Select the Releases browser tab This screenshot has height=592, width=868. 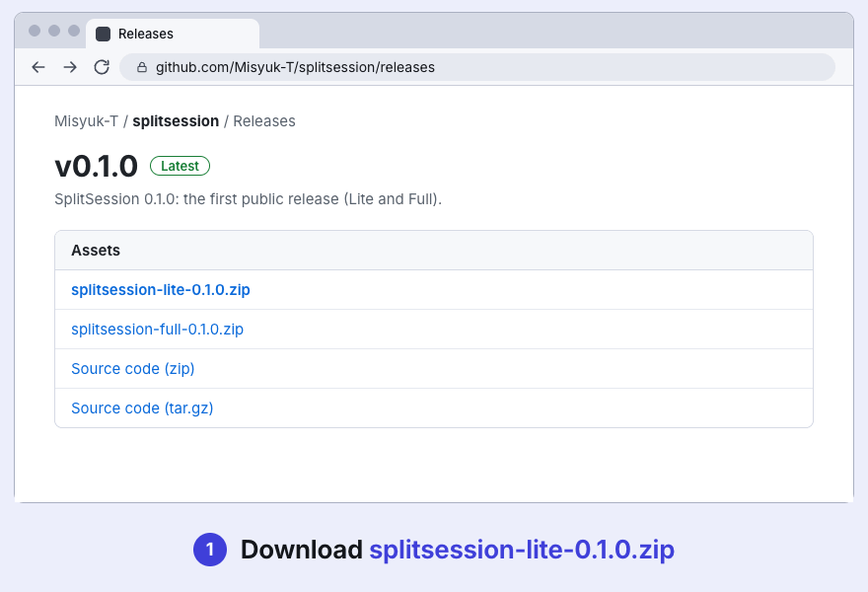click(173, 34)
